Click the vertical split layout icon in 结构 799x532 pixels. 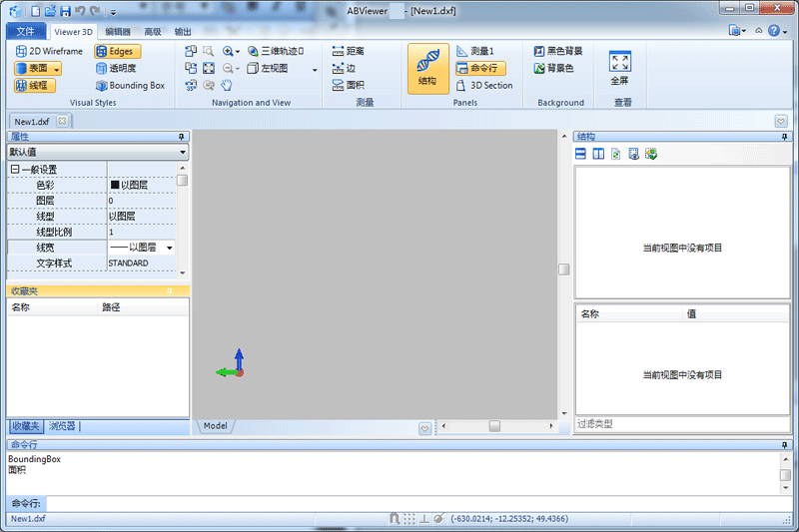coord(598,154)
